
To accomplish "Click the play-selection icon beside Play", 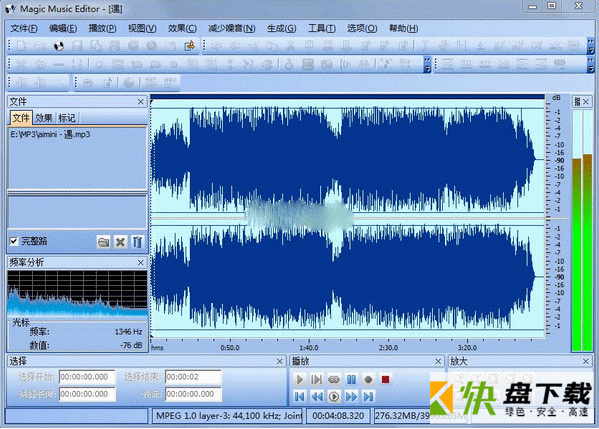I will coord(317,379).
